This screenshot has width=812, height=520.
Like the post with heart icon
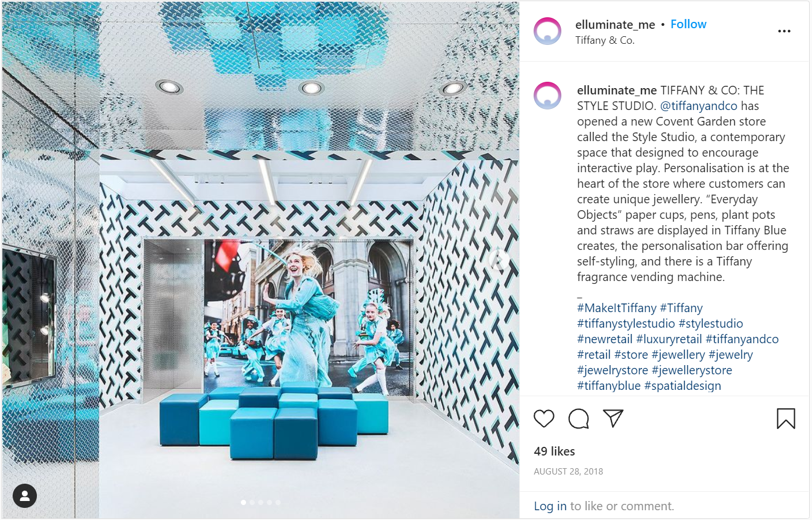543,419
